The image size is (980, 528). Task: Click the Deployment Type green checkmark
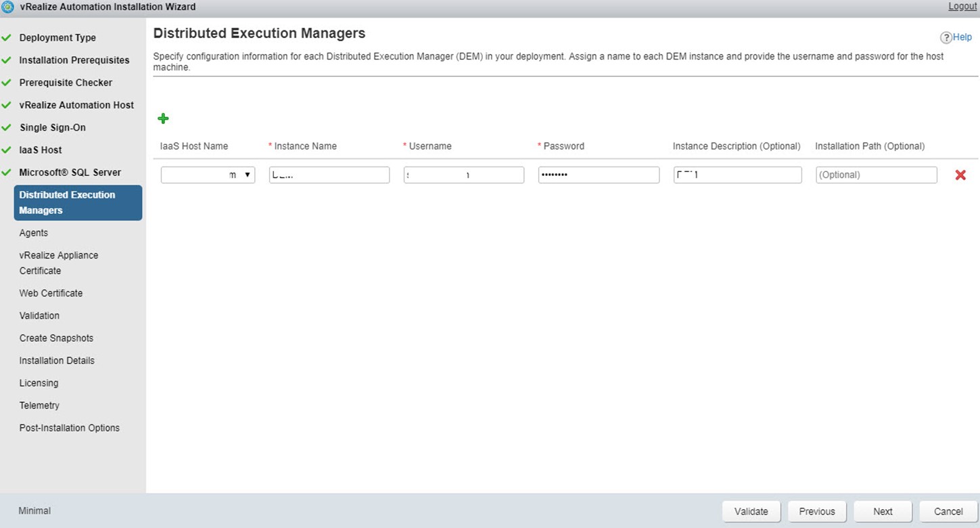click(6, 38)
